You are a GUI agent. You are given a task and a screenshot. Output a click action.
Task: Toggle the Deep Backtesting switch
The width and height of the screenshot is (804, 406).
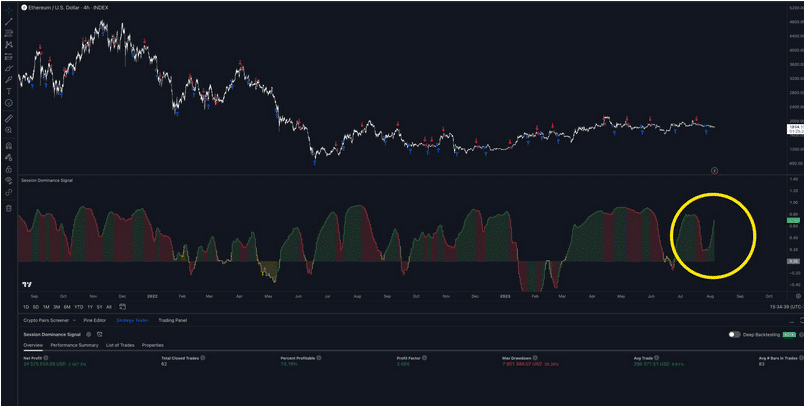pyautogui.click(x=735, y=334)
